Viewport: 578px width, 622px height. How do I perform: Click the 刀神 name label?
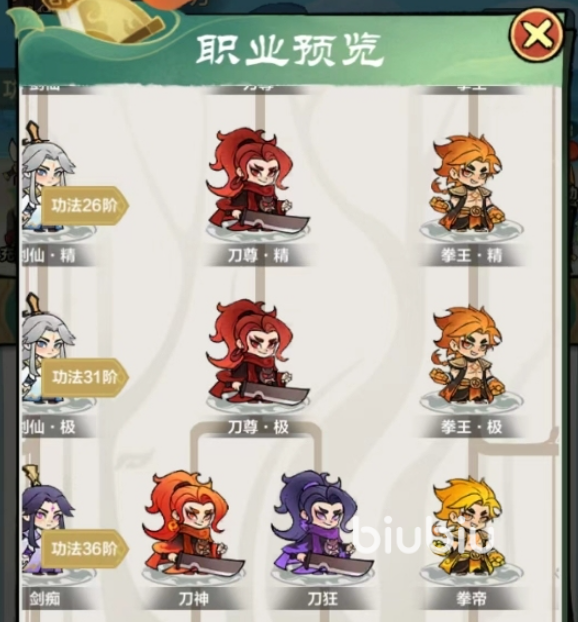[x=194, y=599]
